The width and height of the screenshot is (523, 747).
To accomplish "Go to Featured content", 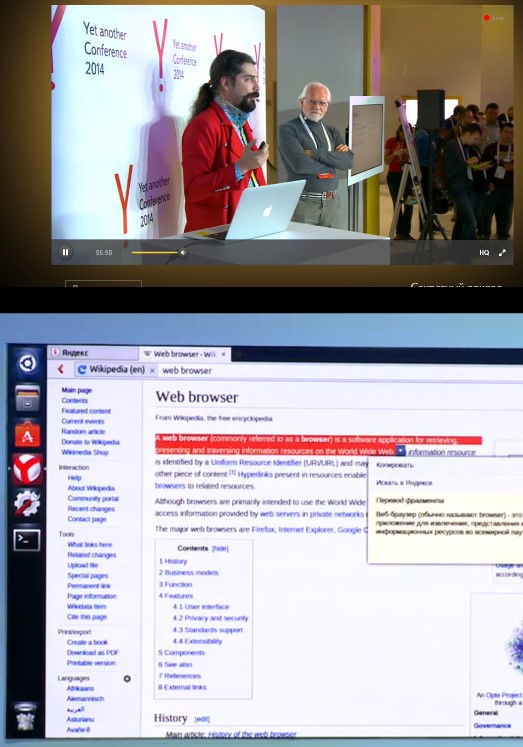I will [x=86, y=411].
